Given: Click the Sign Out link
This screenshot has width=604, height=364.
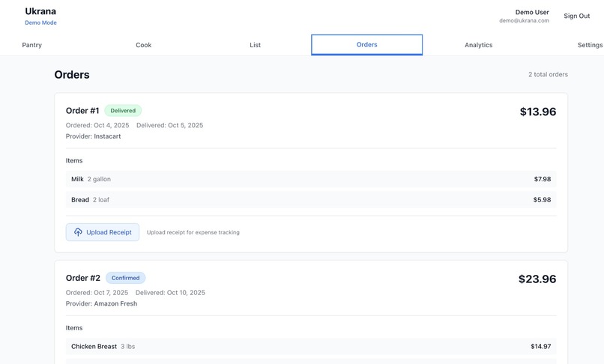Looking at the screenshot, I should point(577,16).
